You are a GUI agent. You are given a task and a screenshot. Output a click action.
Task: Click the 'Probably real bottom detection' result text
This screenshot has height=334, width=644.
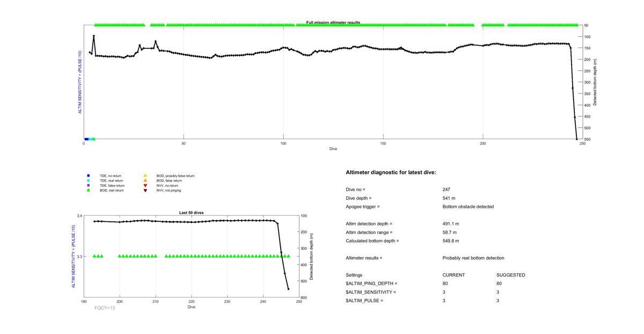(x=473, y=258)
